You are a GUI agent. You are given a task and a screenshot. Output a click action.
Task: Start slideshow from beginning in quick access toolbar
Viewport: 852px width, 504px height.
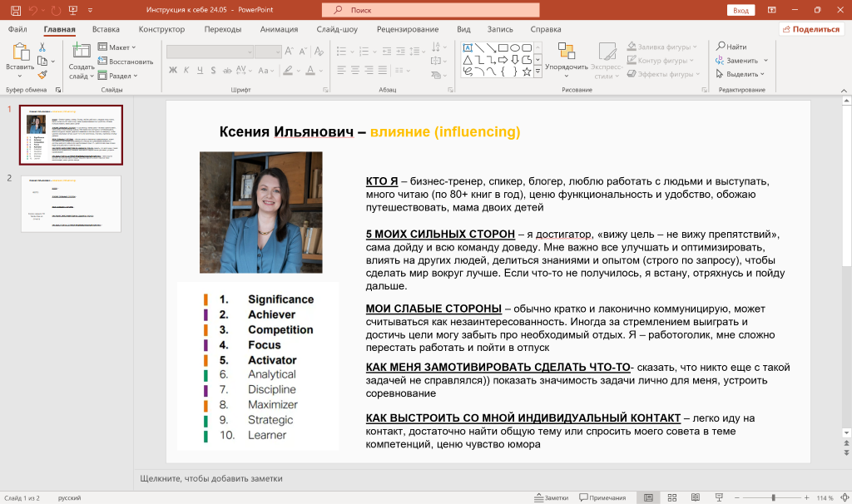pos(73,10)
